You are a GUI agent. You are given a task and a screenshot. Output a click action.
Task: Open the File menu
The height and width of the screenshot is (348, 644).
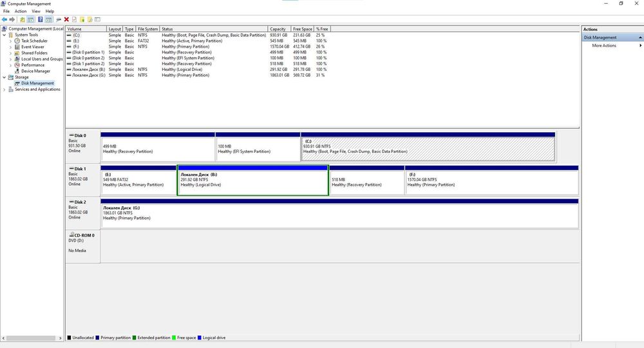pyautogui.click(x=6, y=11)
